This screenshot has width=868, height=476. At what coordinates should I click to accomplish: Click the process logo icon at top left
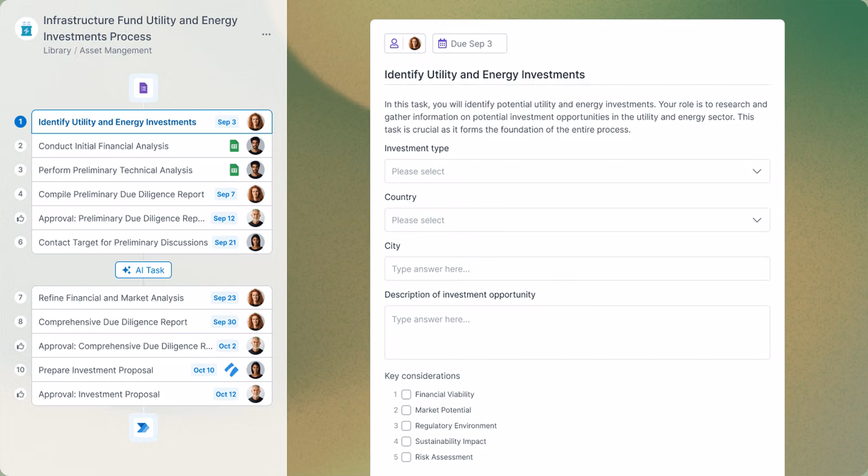click(x=27, y=29)
